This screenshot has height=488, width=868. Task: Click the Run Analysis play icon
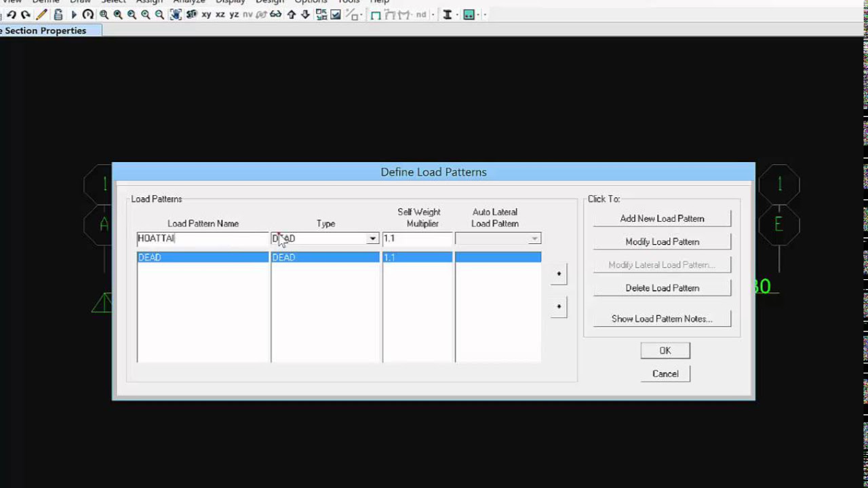click(x=74, y=14)
